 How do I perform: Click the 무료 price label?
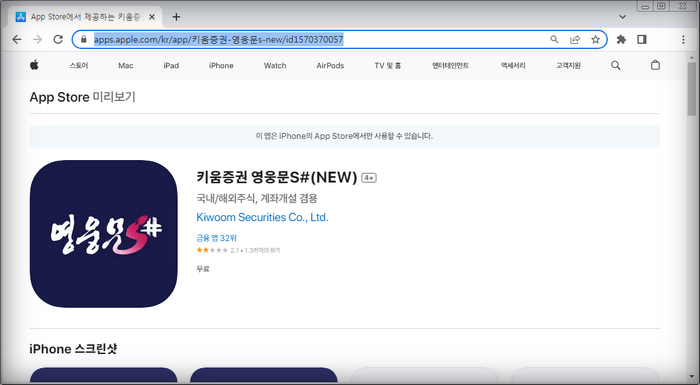203,269
